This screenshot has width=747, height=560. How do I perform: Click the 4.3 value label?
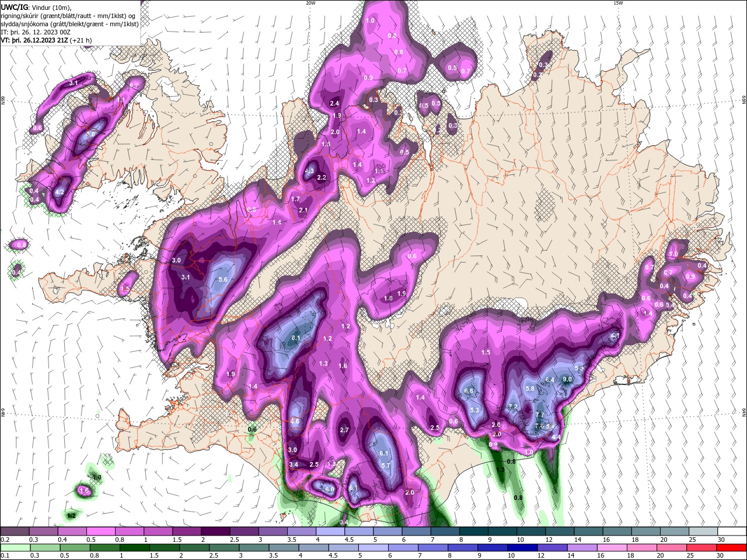[x=309, y=171]
